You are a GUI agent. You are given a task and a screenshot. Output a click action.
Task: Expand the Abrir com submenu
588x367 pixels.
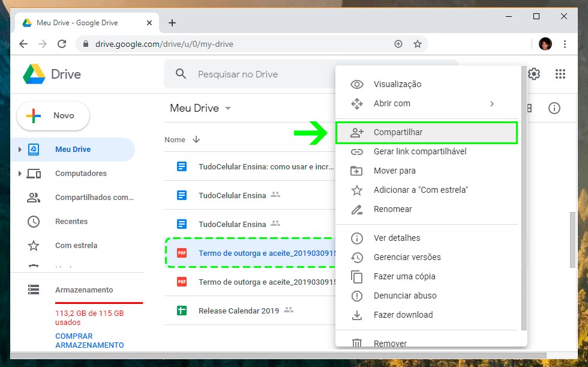click(491, 103)
